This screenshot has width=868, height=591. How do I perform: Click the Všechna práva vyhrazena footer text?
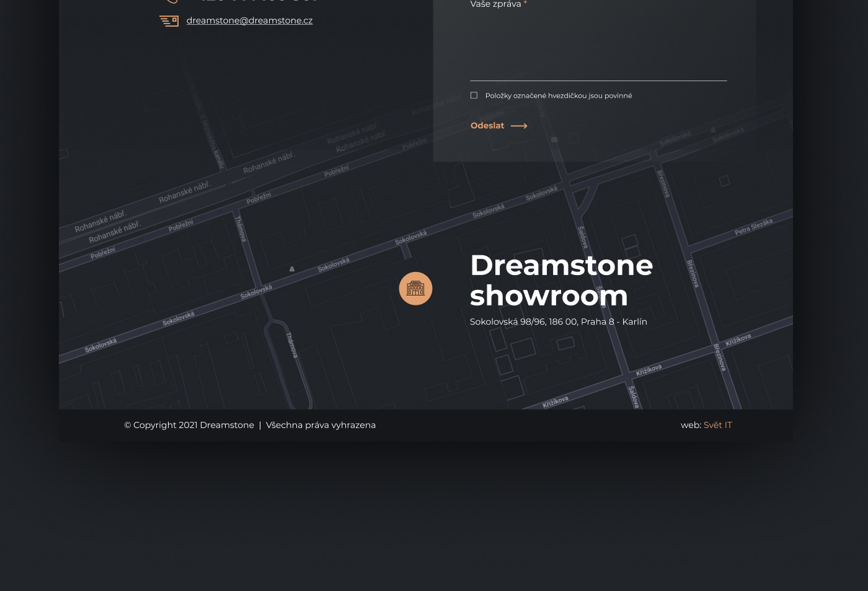coord(321,425)
